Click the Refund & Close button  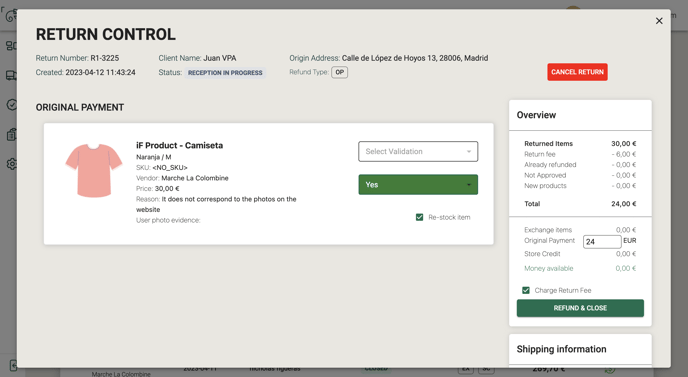[580, 308]
